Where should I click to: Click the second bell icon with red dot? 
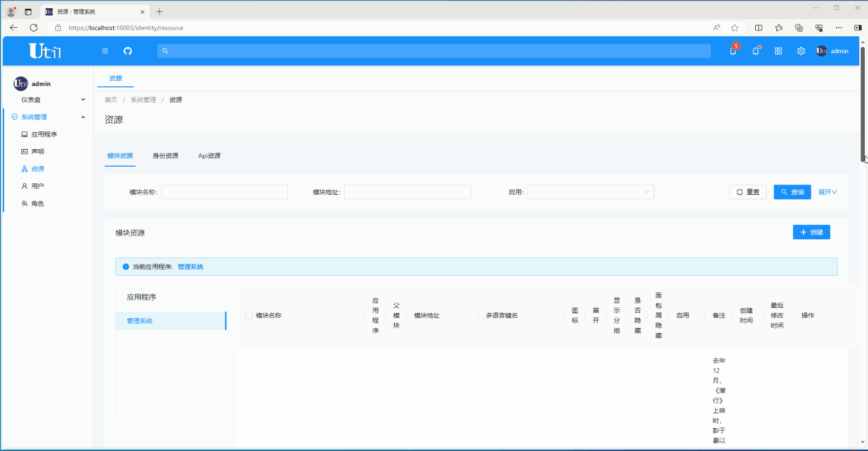click(x=756, y=51)
